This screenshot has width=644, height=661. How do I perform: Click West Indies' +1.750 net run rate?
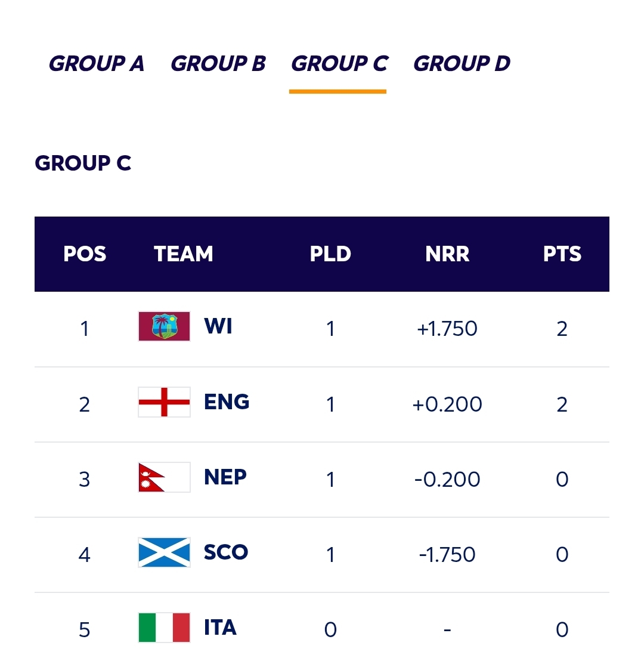coord(447,329)
